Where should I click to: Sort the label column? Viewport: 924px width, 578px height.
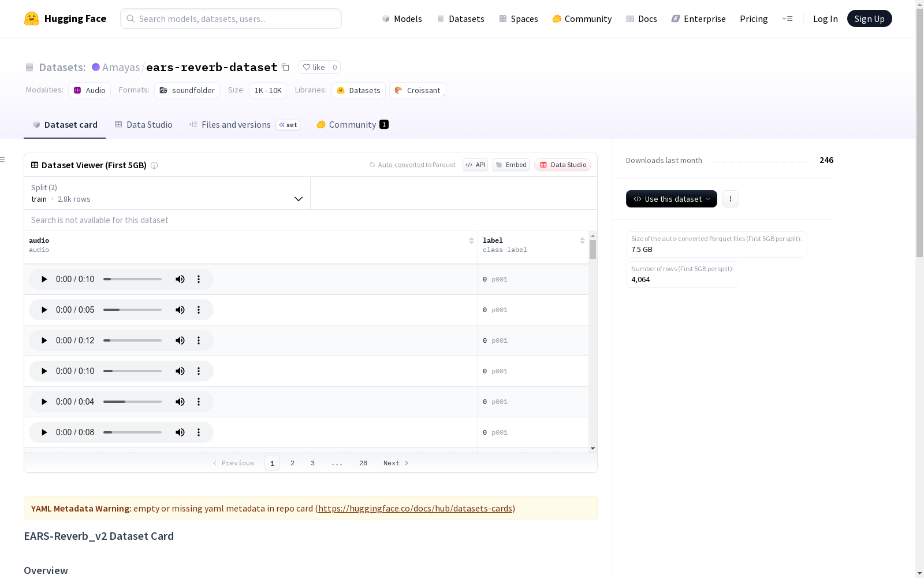(x=582, y=240)
